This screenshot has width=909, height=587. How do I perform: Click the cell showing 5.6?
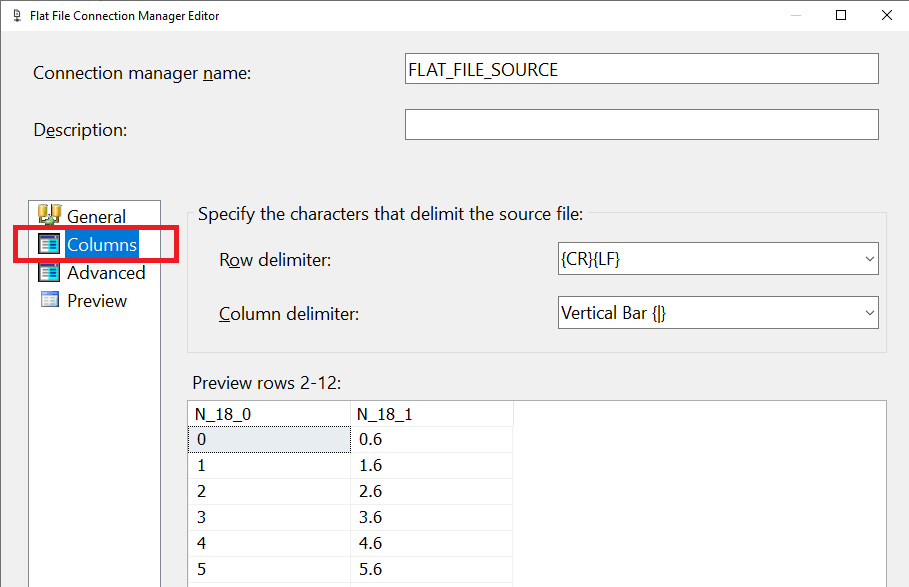click(x=432, y=569)
